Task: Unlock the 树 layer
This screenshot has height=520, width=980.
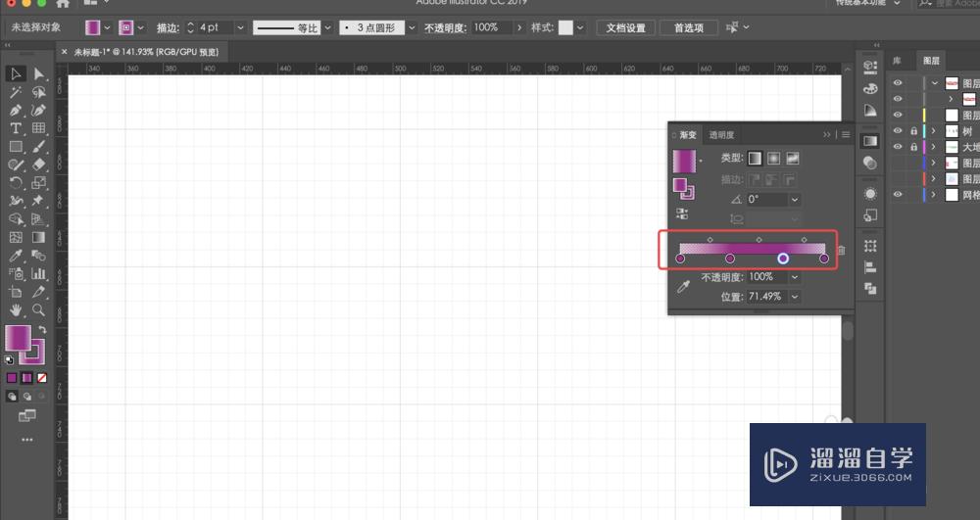Action: [913, 131]
